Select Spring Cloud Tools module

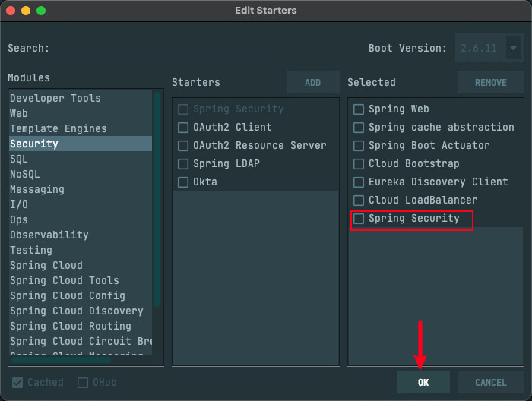[81, 280]
